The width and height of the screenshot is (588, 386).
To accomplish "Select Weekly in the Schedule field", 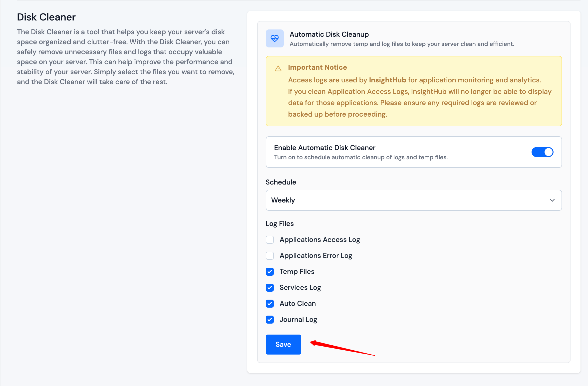I will (x=283, y=200).
